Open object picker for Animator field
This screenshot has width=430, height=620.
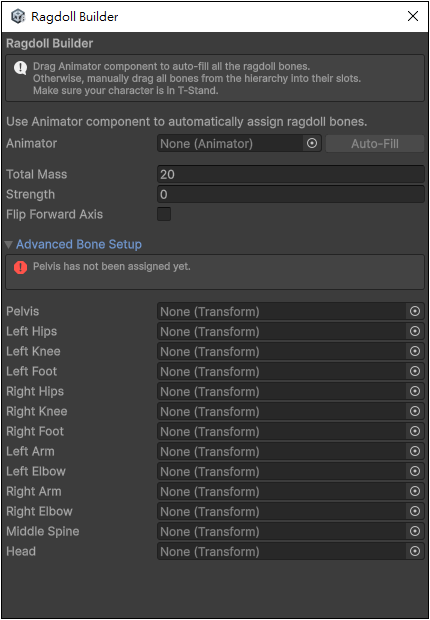(x=312, y=144)
